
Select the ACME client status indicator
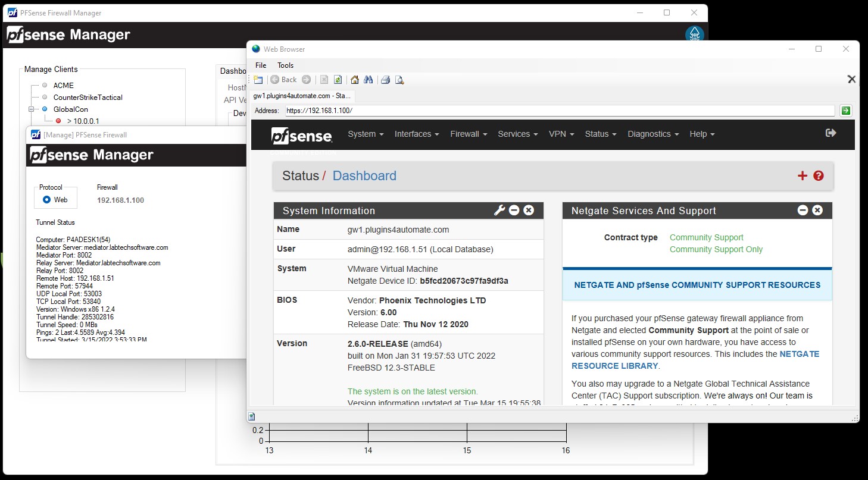pos(44,85)
